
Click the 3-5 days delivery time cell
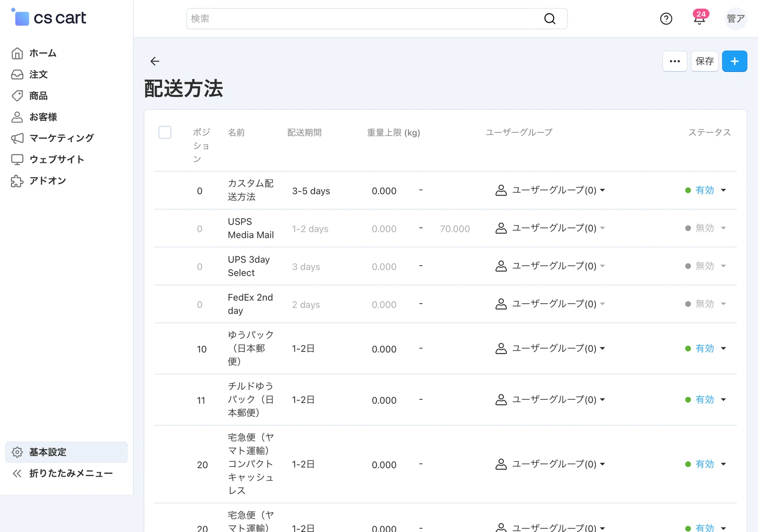tap(311, 191)
